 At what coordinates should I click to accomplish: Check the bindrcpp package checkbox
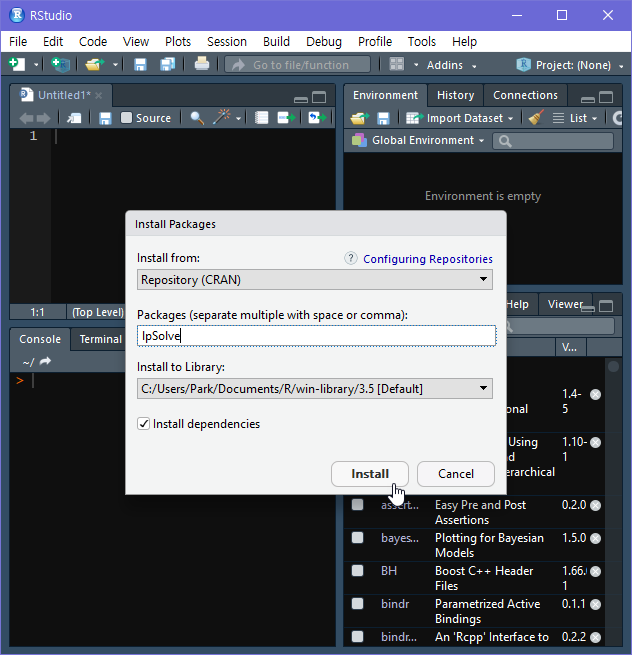[x=357, y=637]
